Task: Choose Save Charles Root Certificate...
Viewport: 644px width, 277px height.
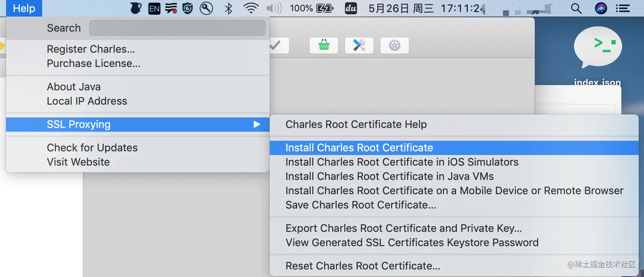Action: (454, 205)
